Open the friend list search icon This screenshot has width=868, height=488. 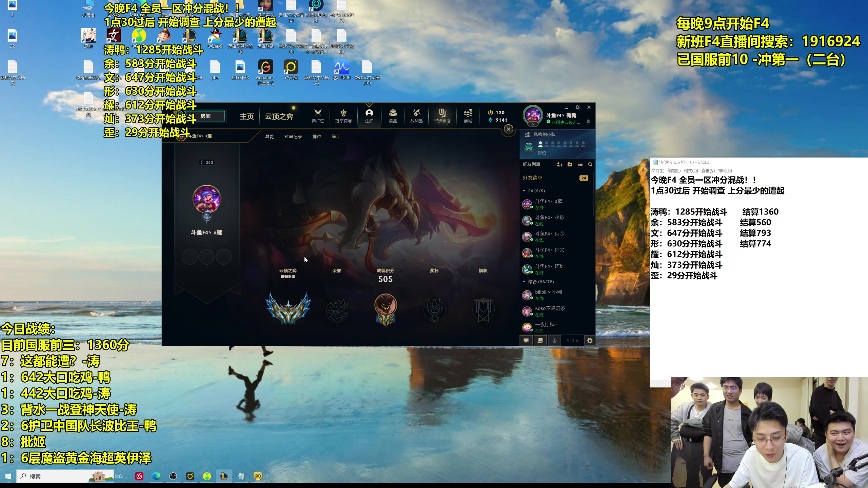[590, 164]
